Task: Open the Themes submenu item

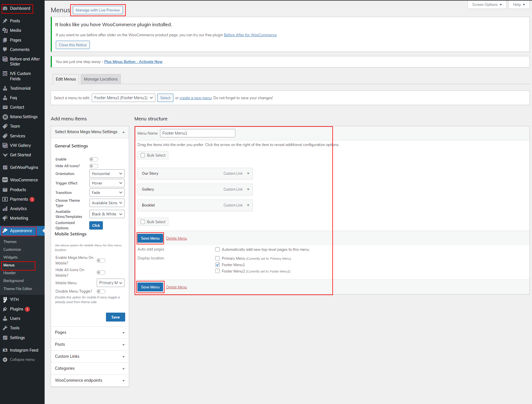Action: (10, 242)
